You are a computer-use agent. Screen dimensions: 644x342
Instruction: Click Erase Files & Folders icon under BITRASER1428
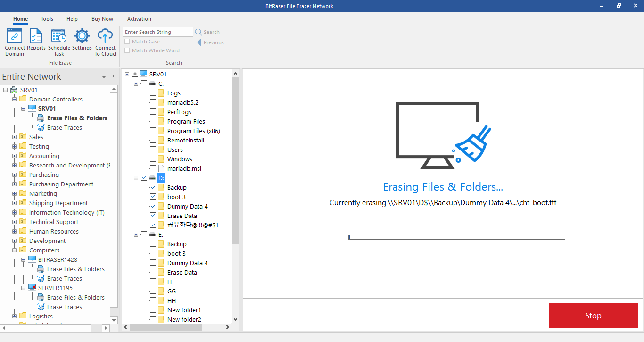click(41, 269)
